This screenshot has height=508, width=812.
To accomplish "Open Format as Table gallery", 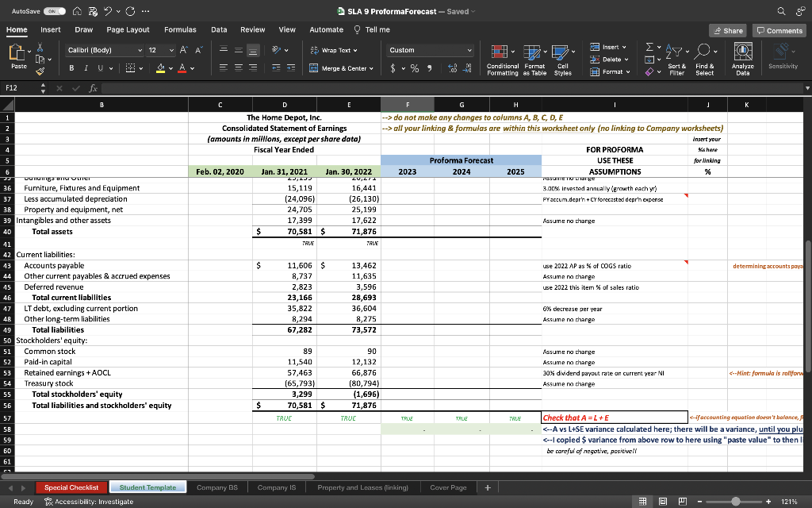I will pos(534,60).
